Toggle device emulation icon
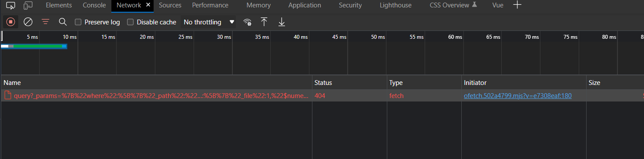Screen dimensions: 644x159 (x=28, y=6)
